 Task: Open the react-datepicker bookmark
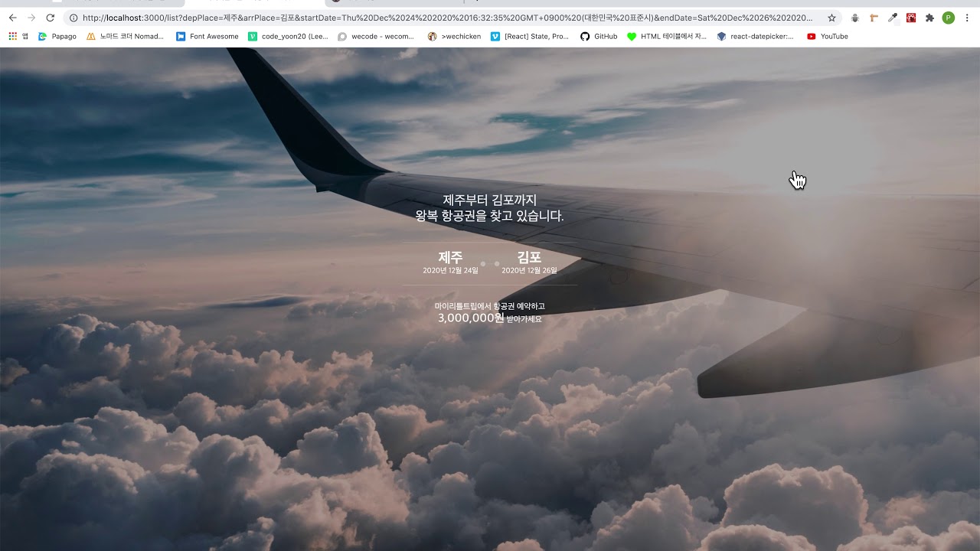(x=755, y=36)
